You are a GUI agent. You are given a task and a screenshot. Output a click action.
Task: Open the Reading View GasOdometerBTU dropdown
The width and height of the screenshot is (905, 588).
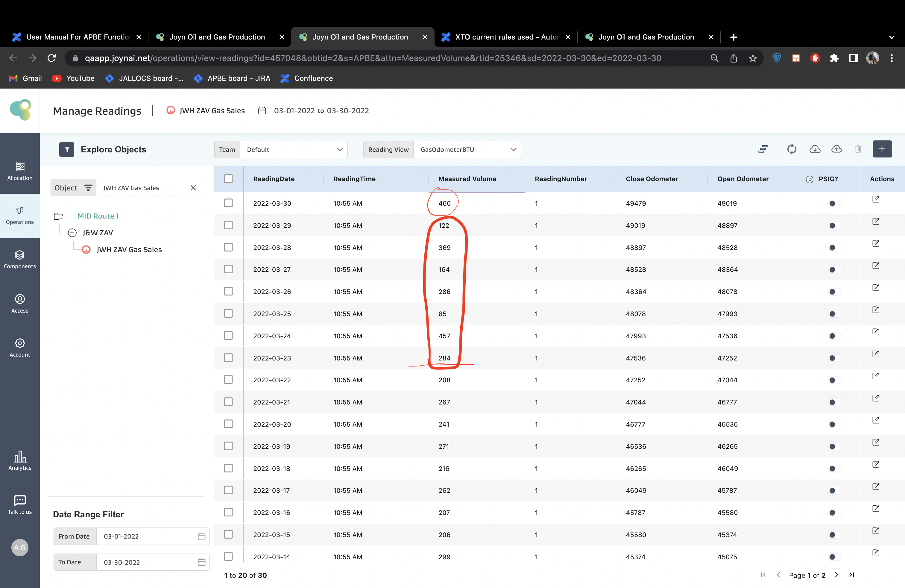pyautogui.click(x=467, y=149)
